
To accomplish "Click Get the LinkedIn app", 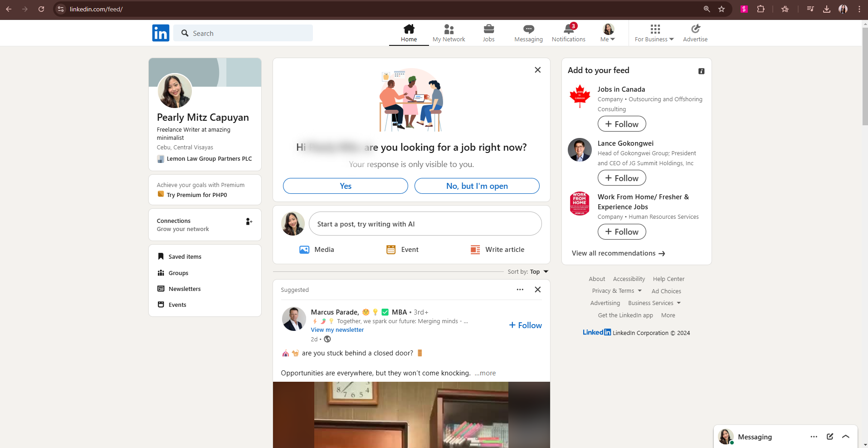I will pyautogui.click(x=625, y=315).
